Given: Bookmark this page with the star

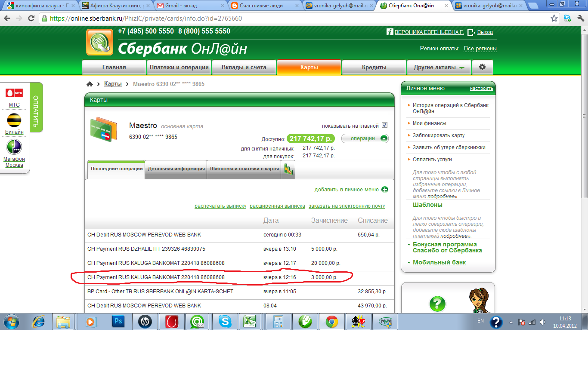Looking at the screenshot, I should coord(554,18).
